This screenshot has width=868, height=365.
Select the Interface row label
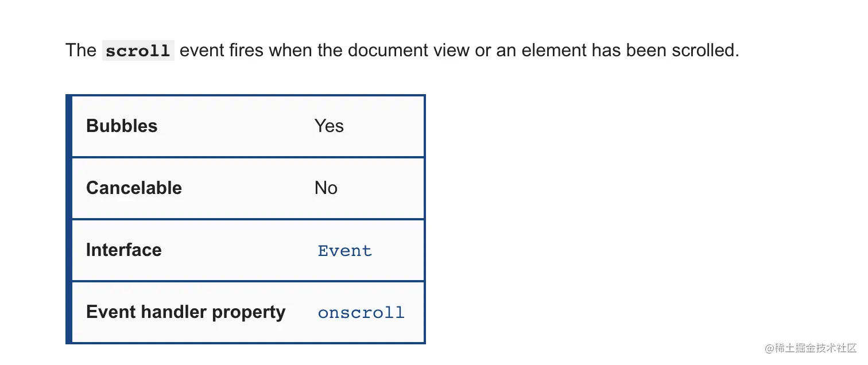[x=124, y=250]
